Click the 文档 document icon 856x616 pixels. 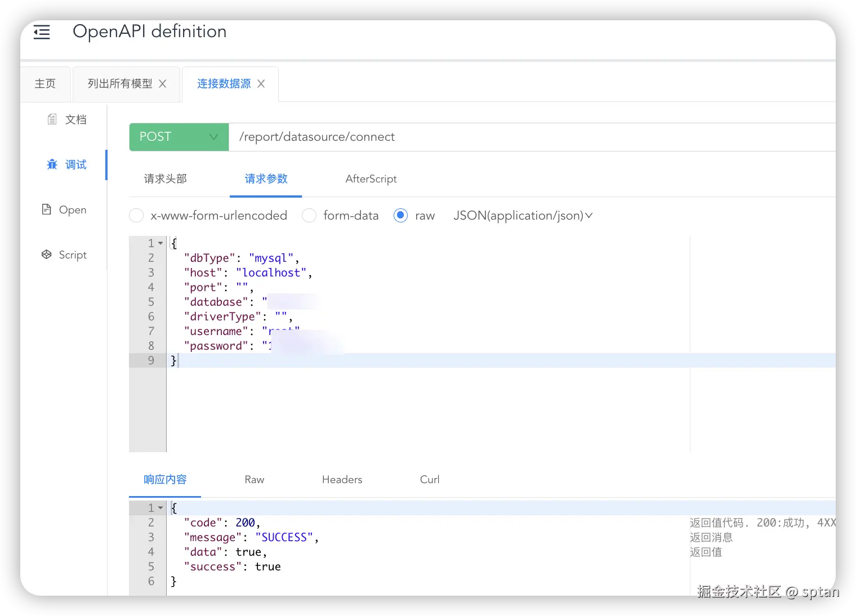(x=52, y=119)
